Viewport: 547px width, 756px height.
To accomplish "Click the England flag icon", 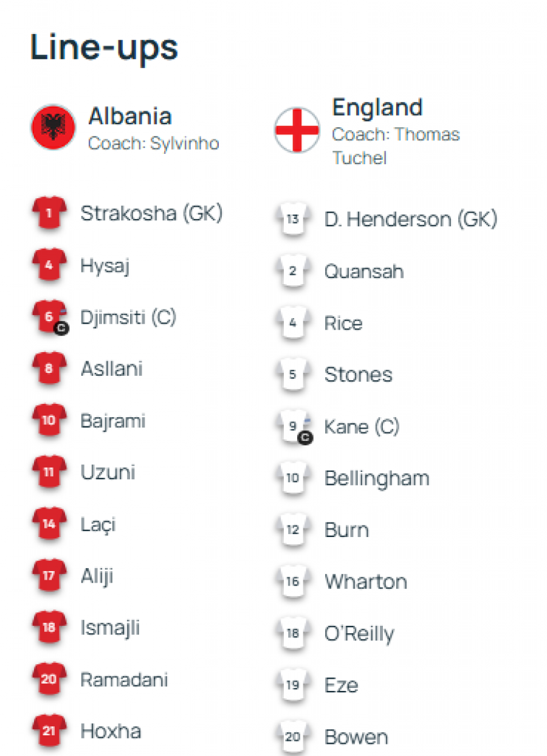I will pyautogui.click(x=297, y=130).
